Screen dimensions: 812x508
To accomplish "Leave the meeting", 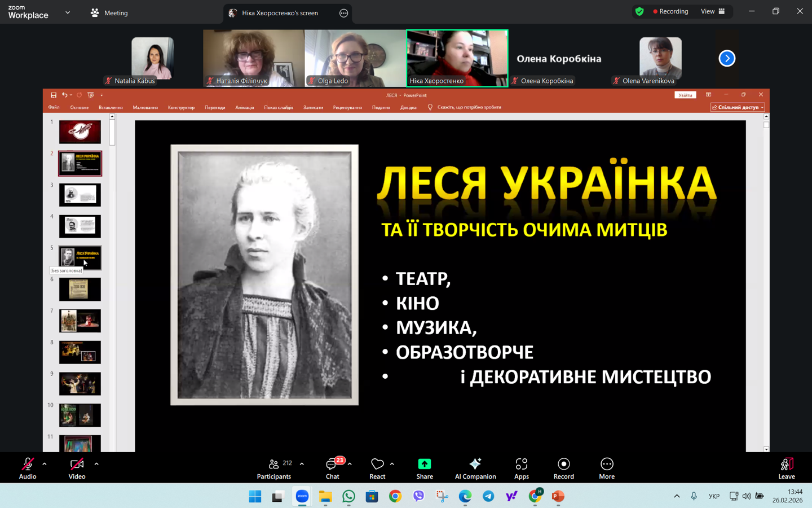I will coord(786,468).
